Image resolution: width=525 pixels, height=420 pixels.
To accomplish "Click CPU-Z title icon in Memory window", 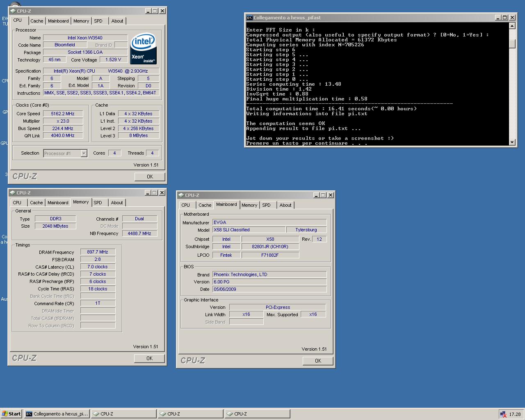I will (x=13, y=193).
